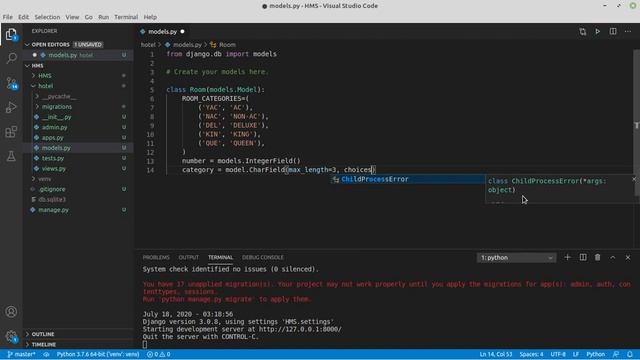Open the View menu
This screenshot has height=360, width=640.
tap(72, 17)
